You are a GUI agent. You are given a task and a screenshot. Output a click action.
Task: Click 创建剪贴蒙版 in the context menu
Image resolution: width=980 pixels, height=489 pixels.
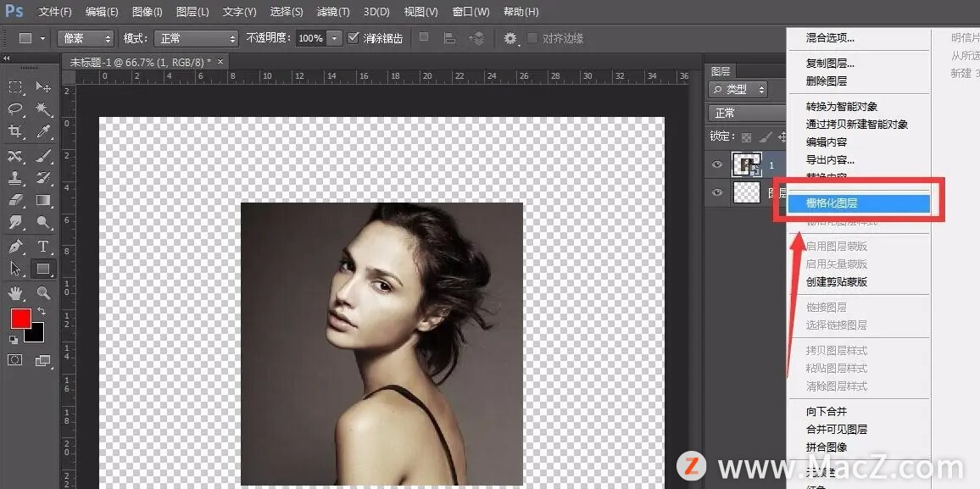tap(837, 281)
